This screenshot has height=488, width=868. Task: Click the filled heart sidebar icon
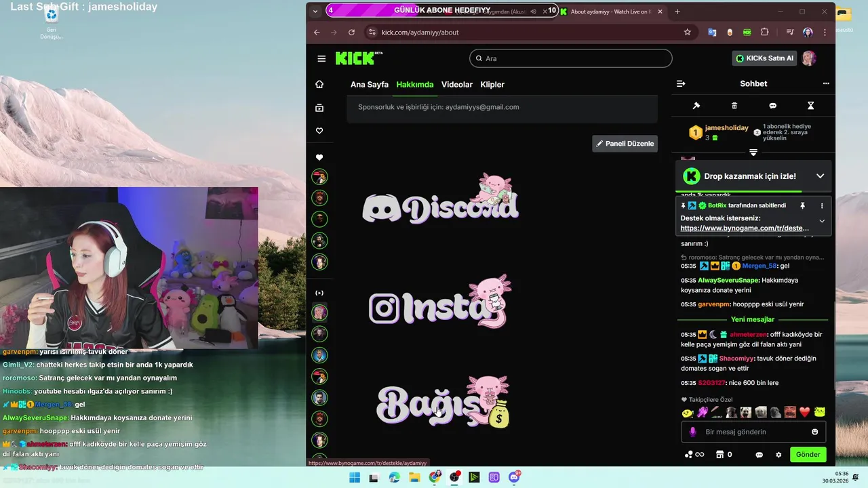tap(319, 157)
